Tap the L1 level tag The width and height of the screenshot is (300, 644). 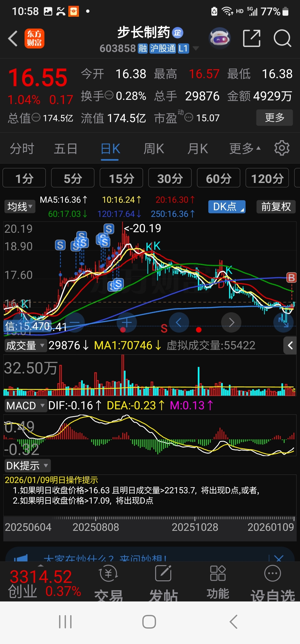[183, 48]
